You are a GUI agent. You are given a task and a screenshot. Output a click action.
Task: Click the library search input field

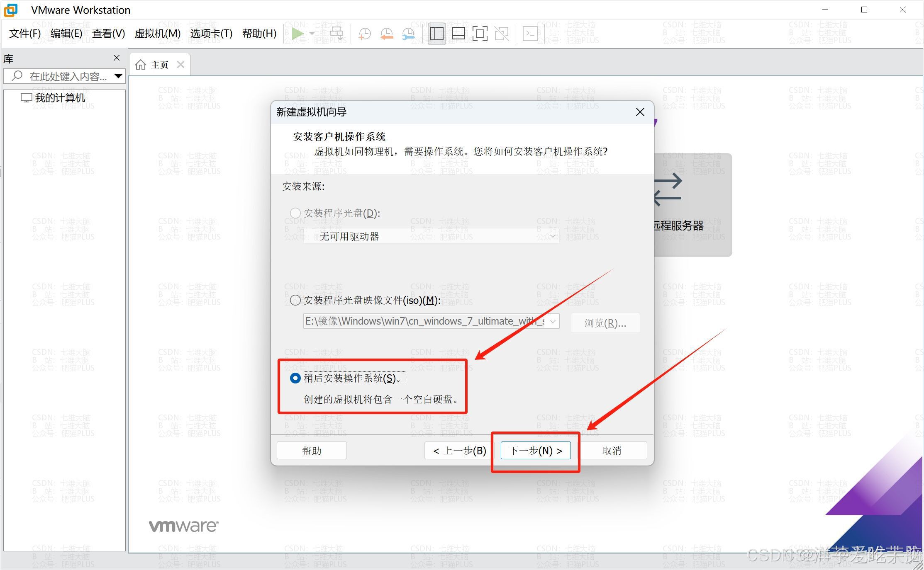[66, 76]
